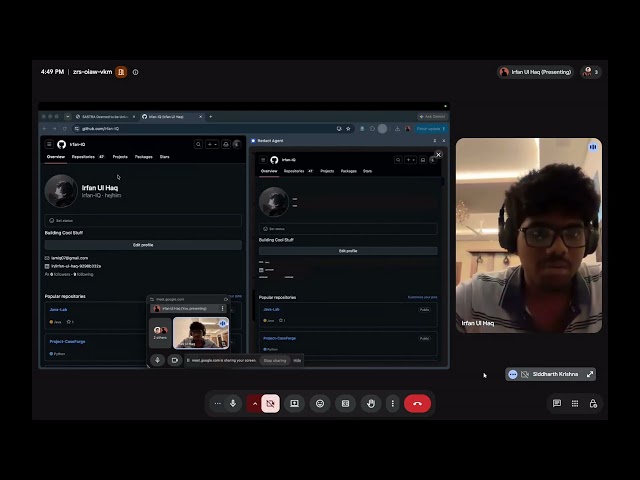The height and width of the screenshot is (480, 640).
Task: Open the emoji reactions button
Action: tap(320, 403)
